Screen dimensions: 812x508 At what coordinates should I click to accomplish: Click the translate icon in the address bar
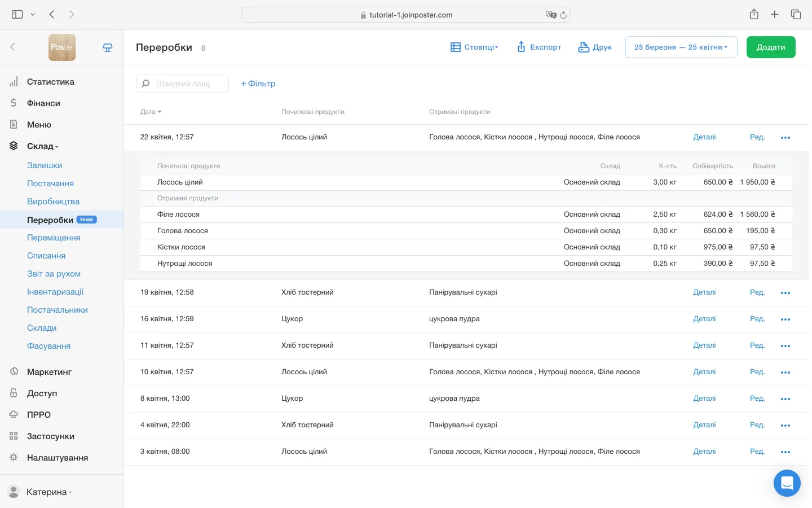coord(550,15)
